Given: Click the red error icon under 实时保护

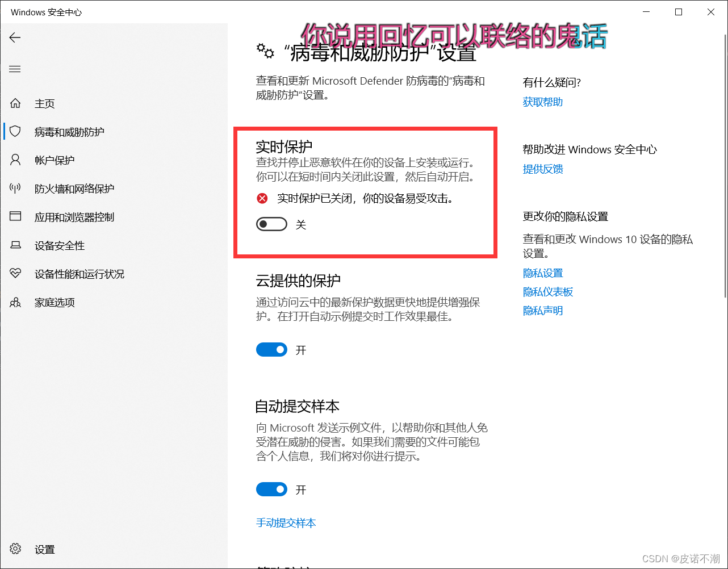Looking at the screenshot, I should [262, 198].
